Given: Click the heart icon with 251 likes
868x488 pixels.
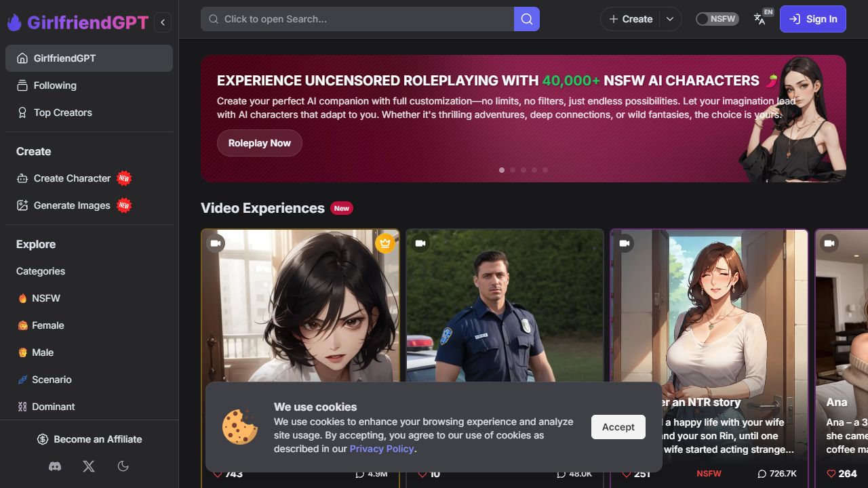Looking at the screenshot, I should tap(626, 474).
